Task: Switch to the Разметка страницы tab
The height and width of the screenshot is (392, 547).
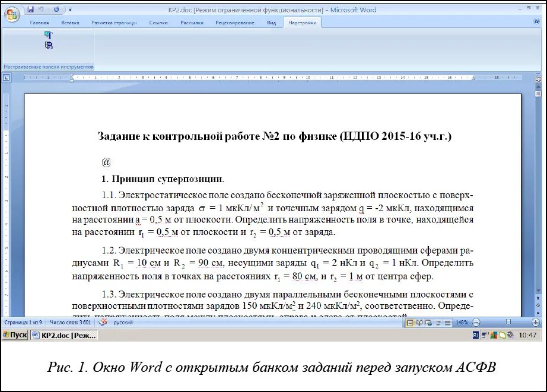Action: point(114,23)
